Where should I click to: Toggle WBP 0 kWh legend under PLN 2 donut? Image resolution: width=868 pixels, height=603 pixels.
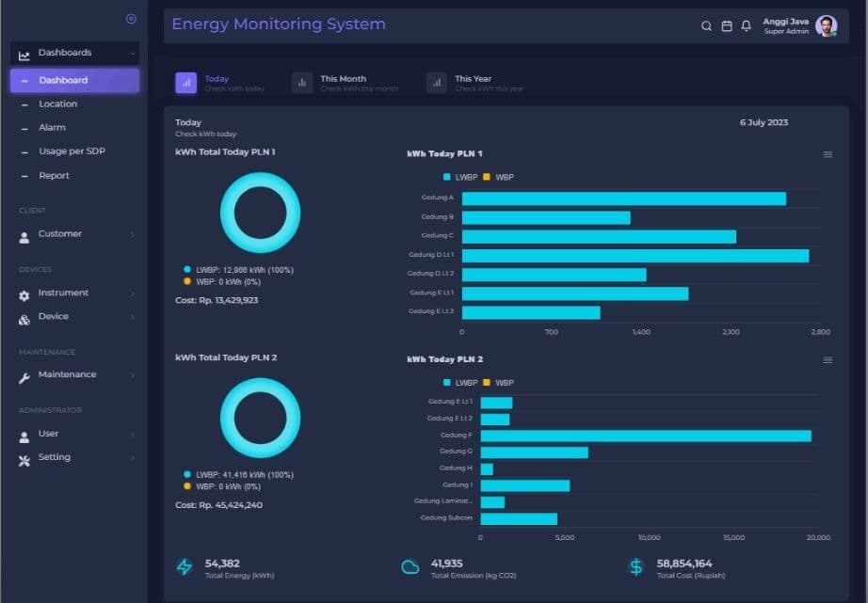[222, 487]
